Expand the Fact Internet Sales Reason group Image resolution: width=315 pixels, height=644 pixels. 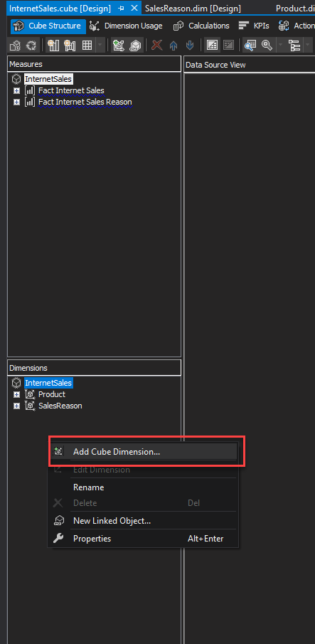click(16, 102)
